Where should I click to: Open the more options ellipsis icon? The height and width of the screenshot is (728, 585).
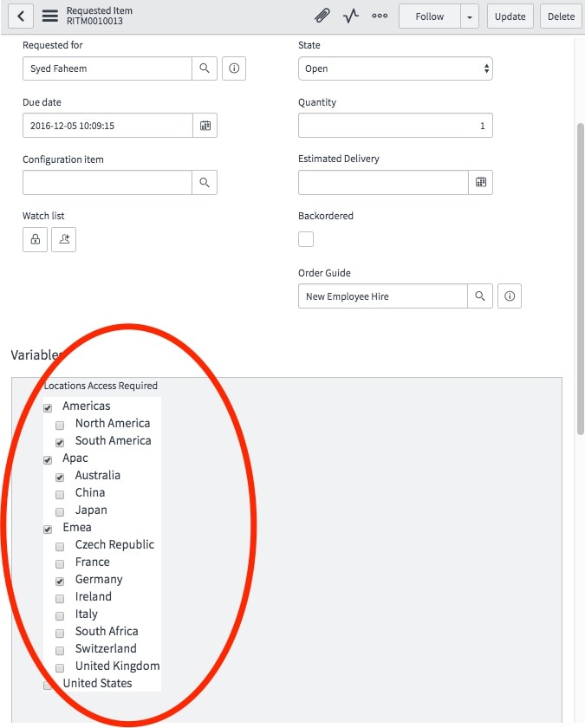(x=379, y=15)
